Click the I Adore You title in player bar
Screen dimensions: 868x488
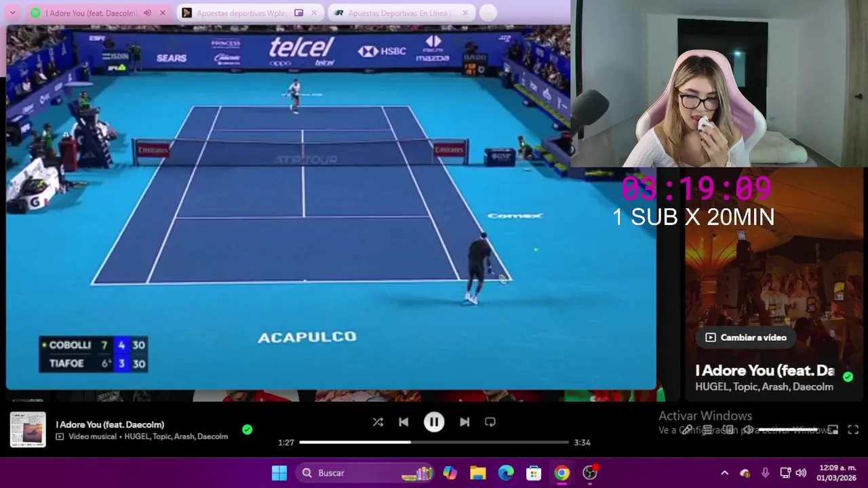pyautogui.click(x=110, y=424)
